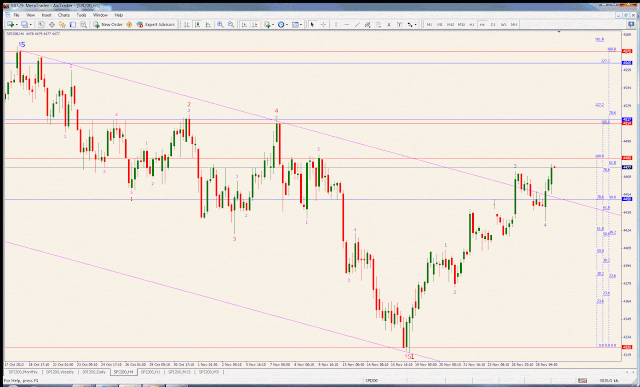The height and width of the screenshot is (387, 640).
Task: Open the SPI200,Monthly chart tab
Action: [x=23, y=372]
